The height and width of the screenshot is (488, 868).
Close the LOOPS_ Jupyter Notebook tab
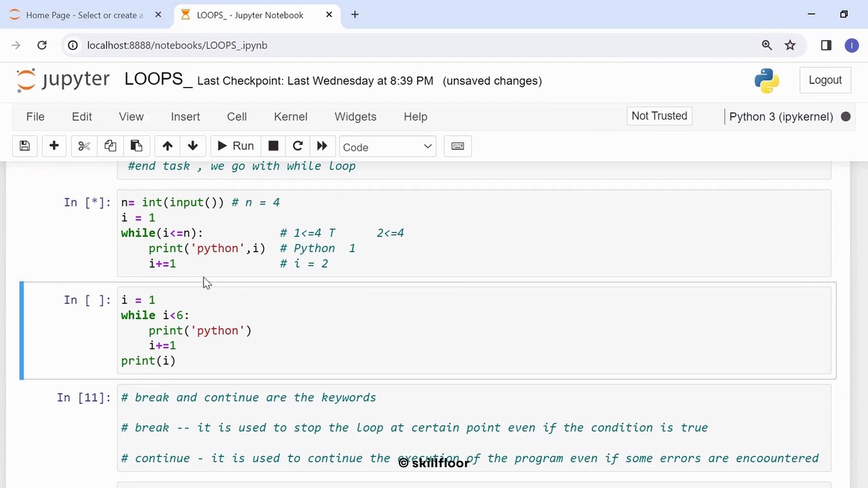329,15
